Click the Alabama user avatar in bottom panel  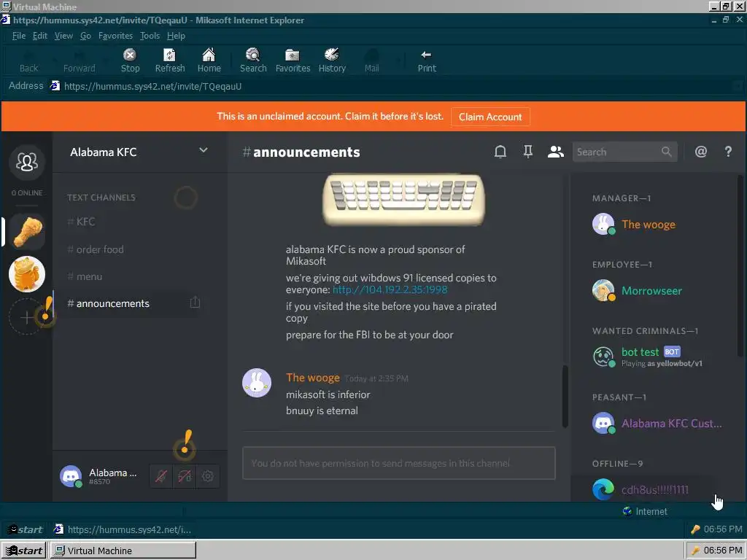[x=71, y=476]
